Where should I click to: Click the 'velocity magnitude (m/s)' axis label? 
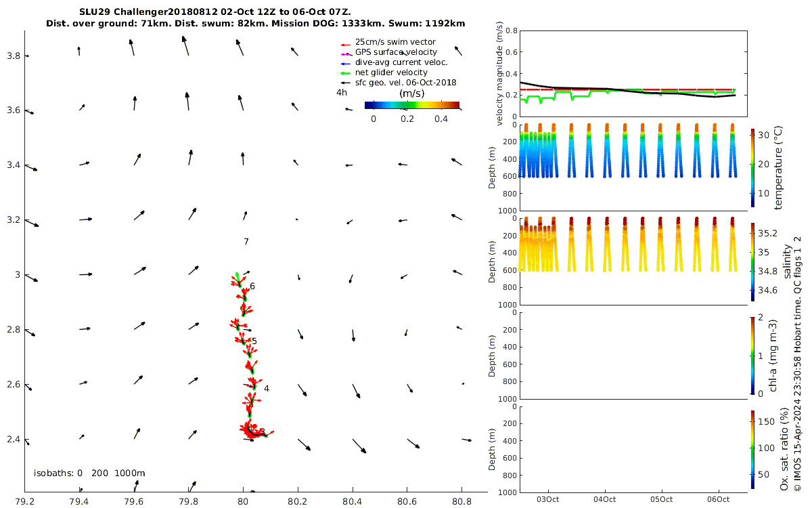click(x=500, y=74)
